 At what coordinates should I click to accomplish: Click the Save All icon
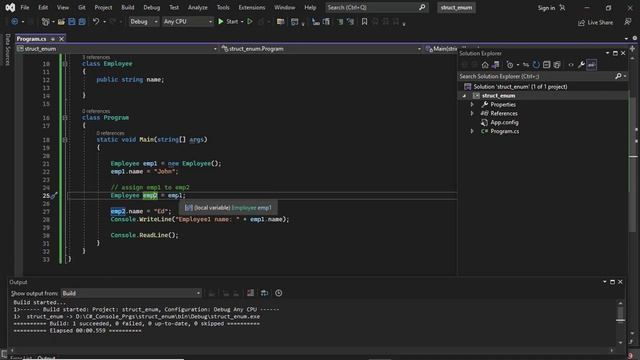[x=82, y=22]
